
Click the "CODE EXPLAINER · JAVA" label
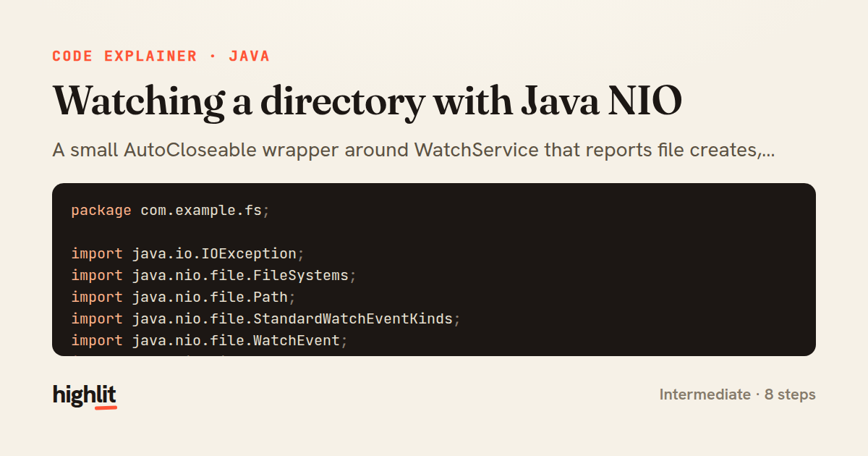(161, 56)
